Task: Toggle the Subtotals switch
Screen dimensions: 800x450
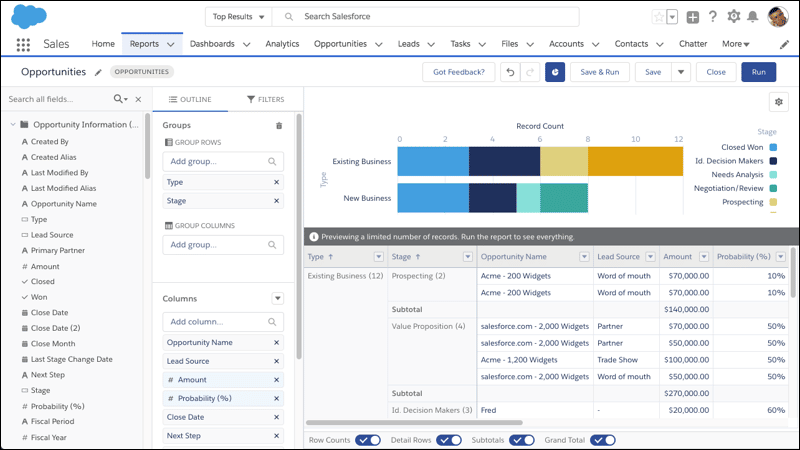Action: [x=522, y=440]
